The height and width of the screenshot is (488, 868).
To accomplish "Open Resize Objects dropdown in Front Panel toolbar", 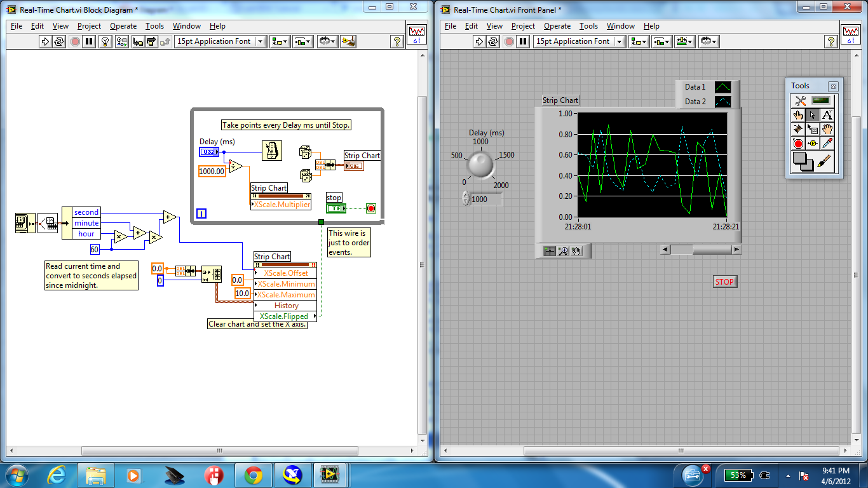I will point(684,41).
